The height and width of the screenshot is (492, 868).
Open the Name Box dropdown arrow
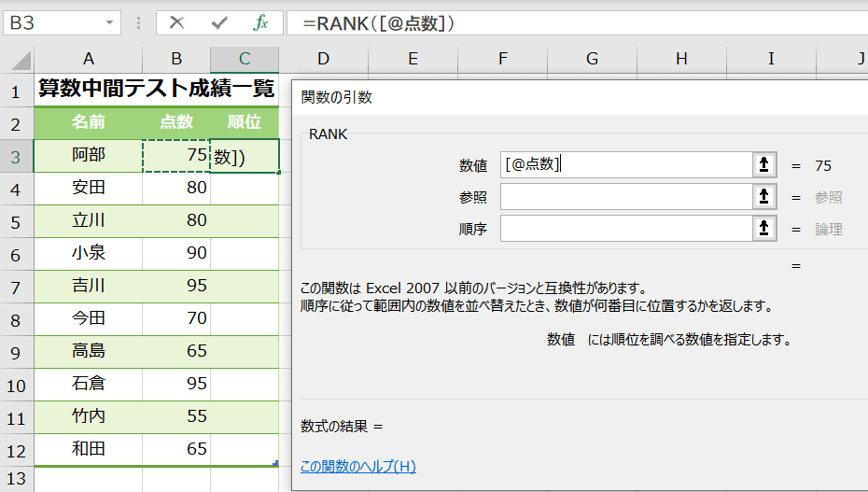(x=111, y=23)
